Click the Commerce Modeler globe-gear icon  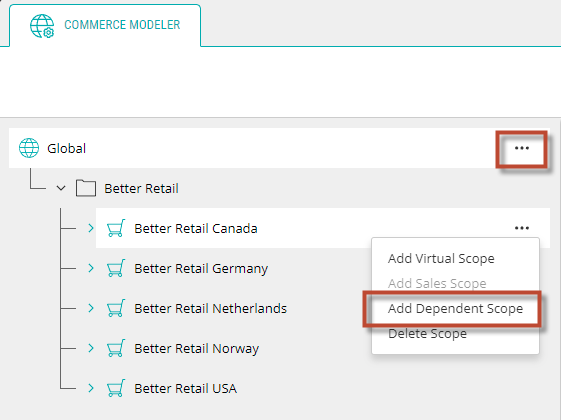42,26
